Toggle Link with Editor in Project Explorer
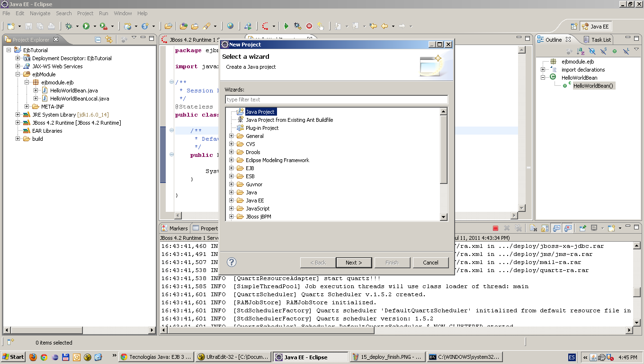The width and height of the screenshot is (644, 364). coord(109,40)
